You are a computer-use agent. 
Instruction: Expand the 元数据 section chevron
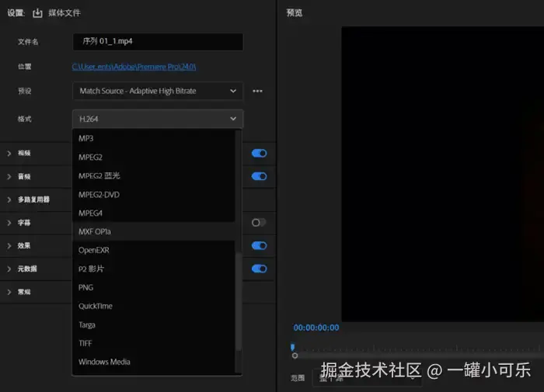pos(9,269)
